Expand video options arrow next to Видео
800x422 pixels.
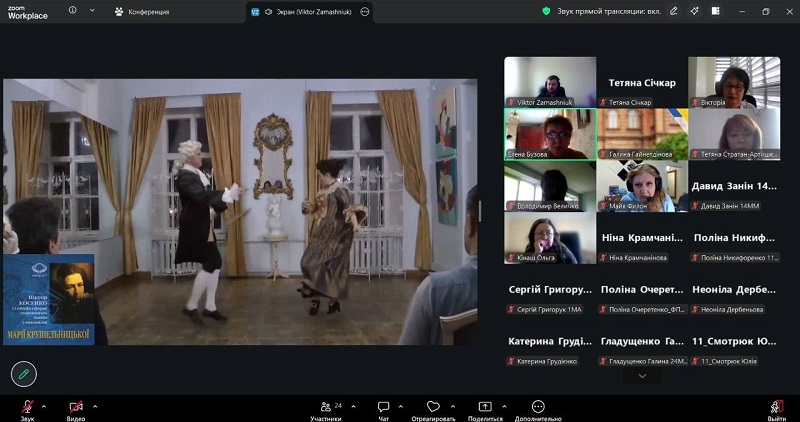pyautogui.click(x=95, y=405)
